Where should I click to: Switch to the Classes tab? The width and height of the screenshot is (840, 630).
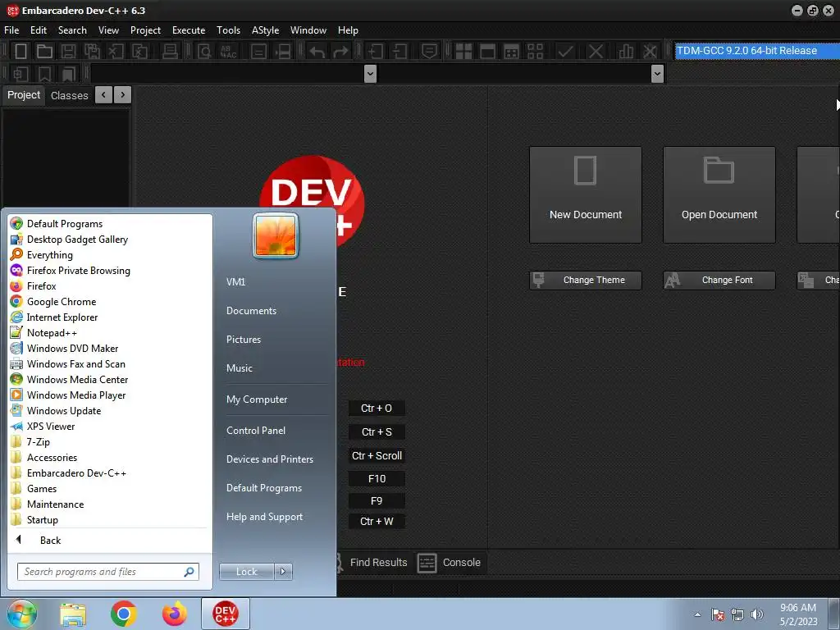click(x=69, y=95)
